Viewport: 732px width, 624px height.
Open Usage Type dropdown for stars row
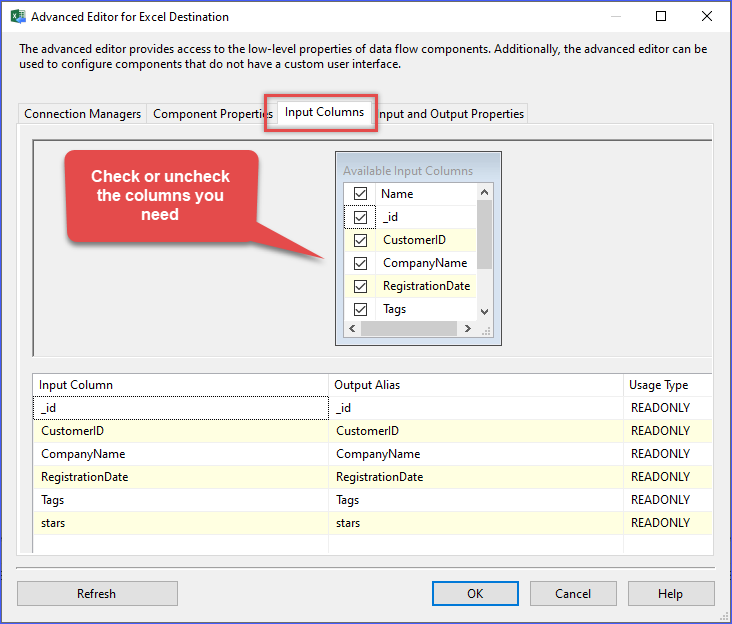tap(668, 523)
